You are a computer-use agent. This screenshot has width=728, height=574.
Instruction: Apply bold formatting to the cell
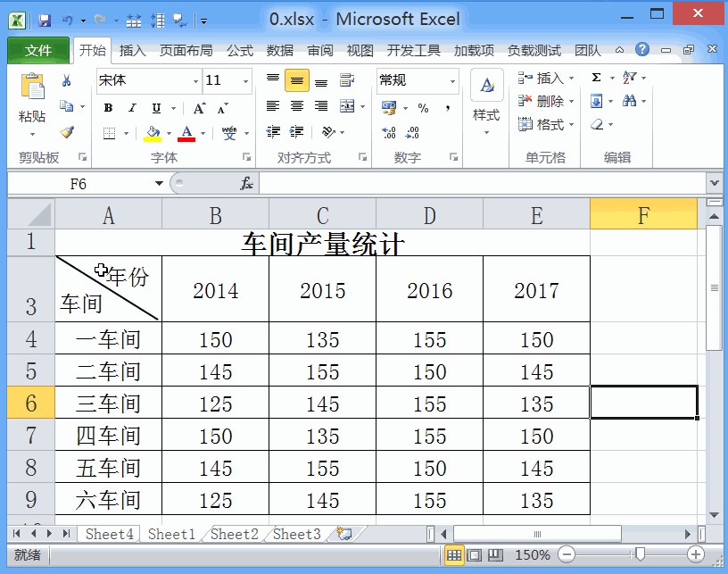click(x=107, y=109)
